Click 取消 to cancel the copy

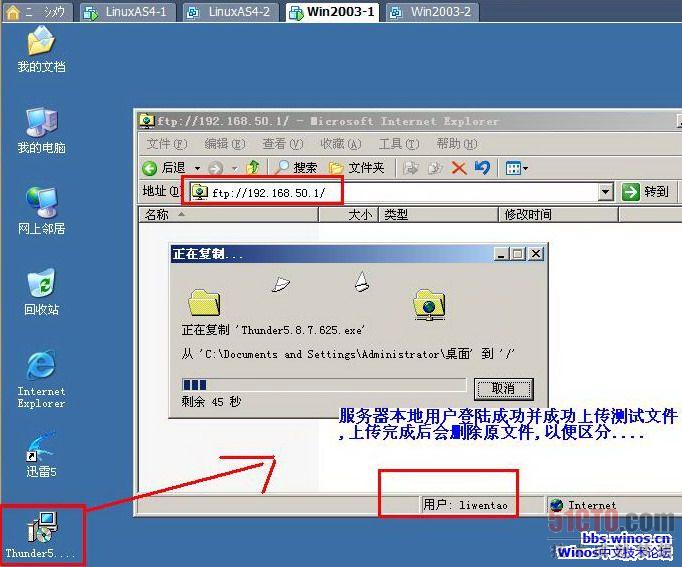coord(503,388)
